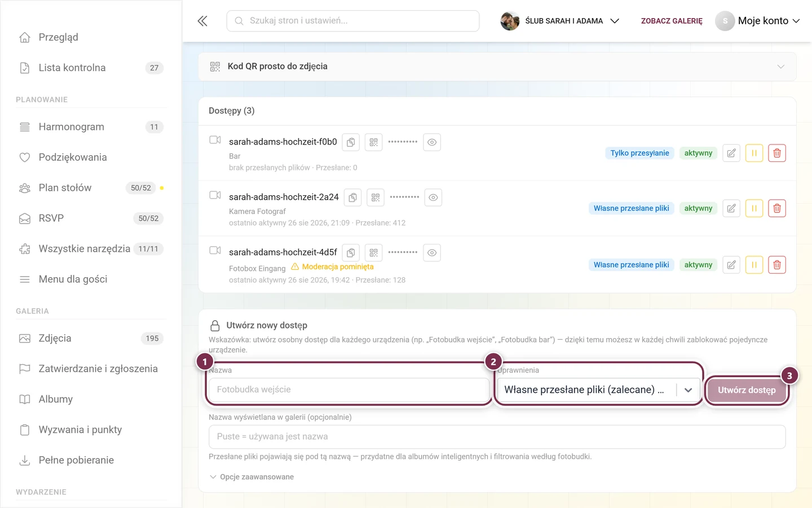Open the Uprawnienia permissions dropdown
This screenshot has height=508, width=812.
tap(598, 390)
